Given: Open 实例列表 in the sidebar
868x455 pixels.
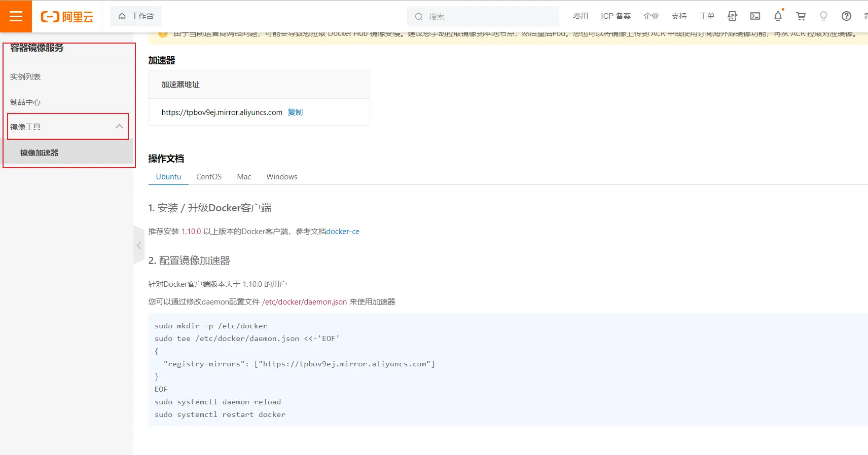Looking at the screenshot, I should [x=25, y=77].
